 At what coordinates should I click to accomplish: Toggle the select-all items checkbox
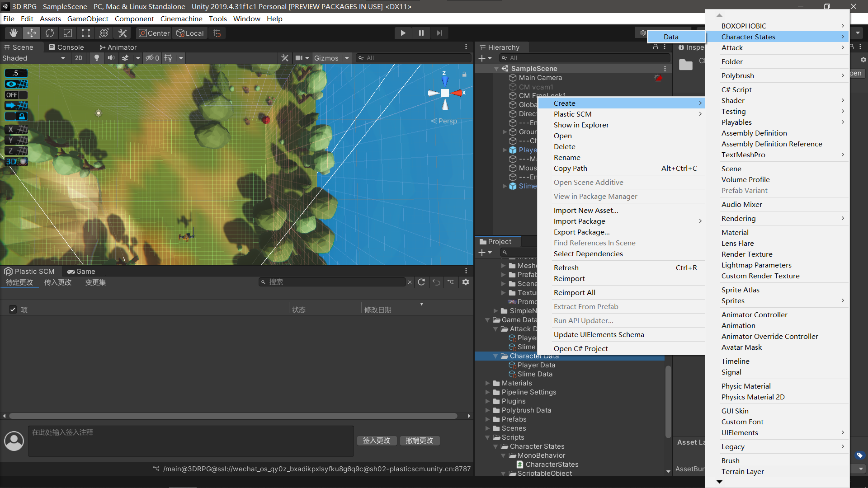13,310
